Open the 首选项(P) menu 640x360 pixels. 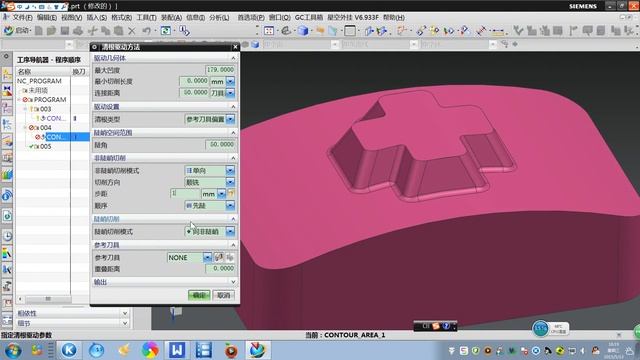pyautogui.click(x=251, y=18)
